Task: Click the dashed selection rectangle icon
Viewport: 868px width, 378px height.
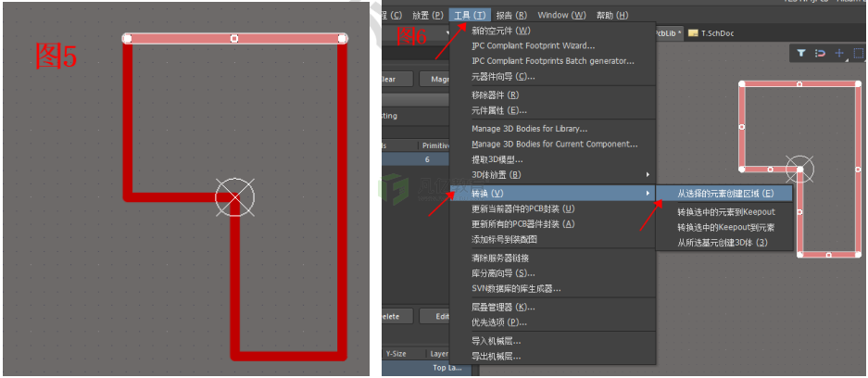Action: (859, 54)
